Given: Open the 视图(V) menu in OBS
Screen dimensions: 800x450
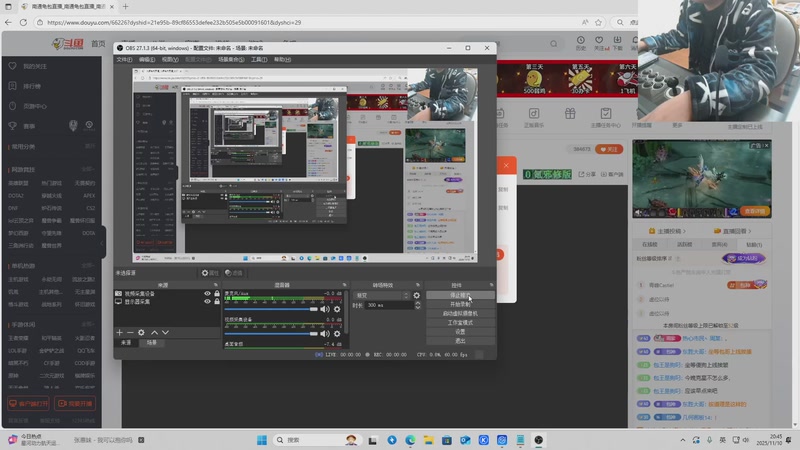Looking at the screenshot, I should click(170, 60).
